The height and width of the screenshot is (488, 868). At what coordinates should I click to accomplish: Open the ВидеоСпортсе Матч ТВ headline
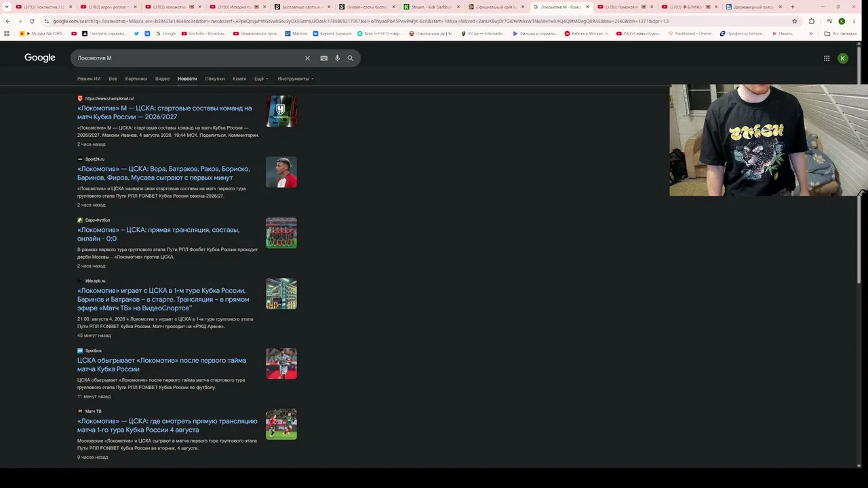(x=163, y=300)
